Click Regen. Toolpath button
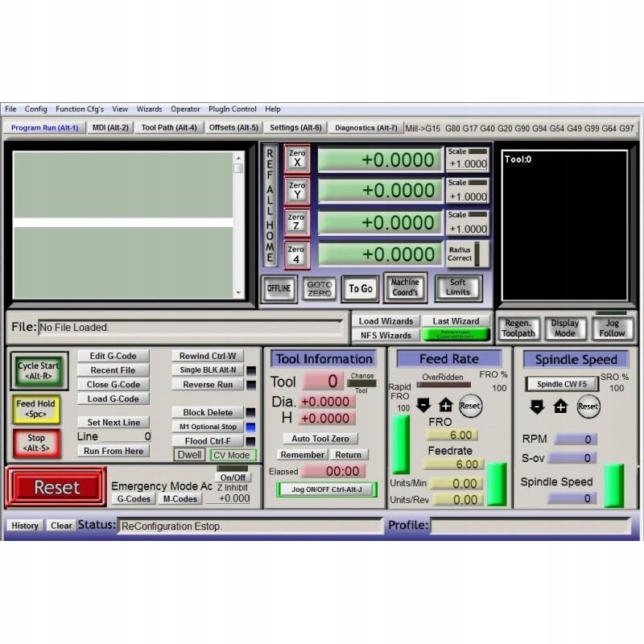 (518, 328)
